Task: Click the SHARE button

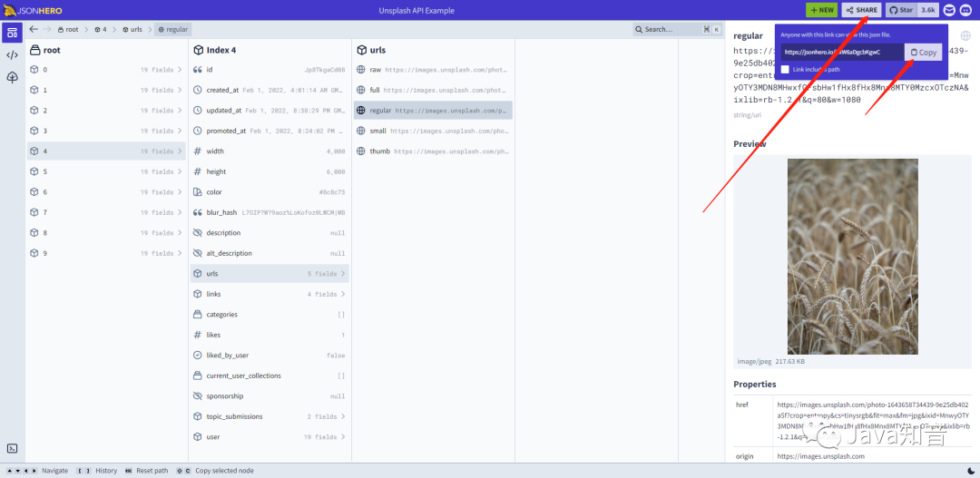Action: point(861,10)
